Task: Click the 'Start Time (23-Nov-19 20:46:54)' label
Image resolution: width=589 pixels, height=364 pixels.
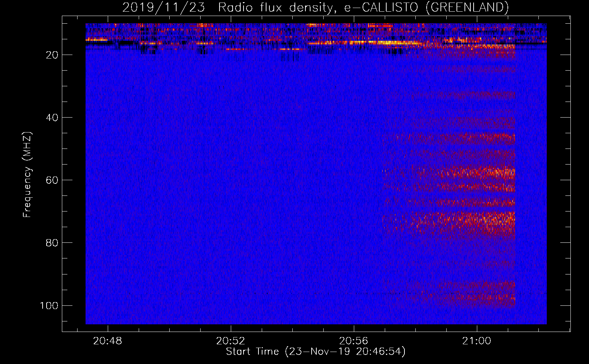Action: pyautogui.click(x=316, y=352)
